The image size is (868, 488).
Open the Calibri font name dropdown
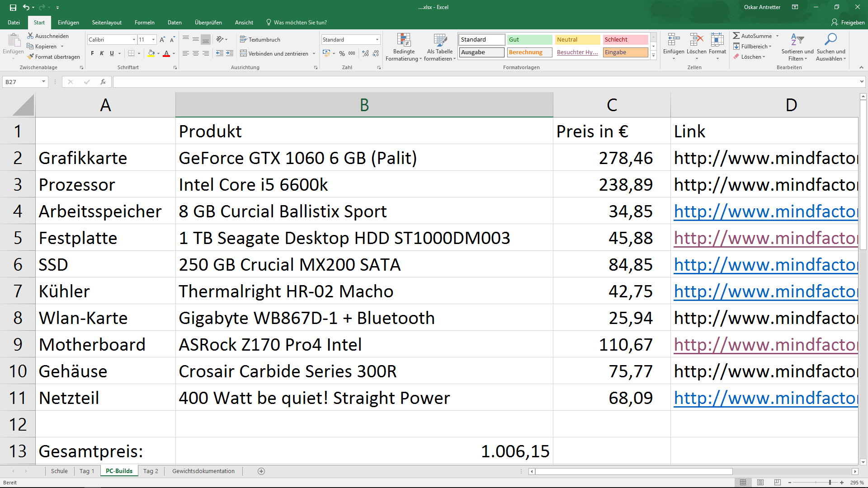coord(134,40)
